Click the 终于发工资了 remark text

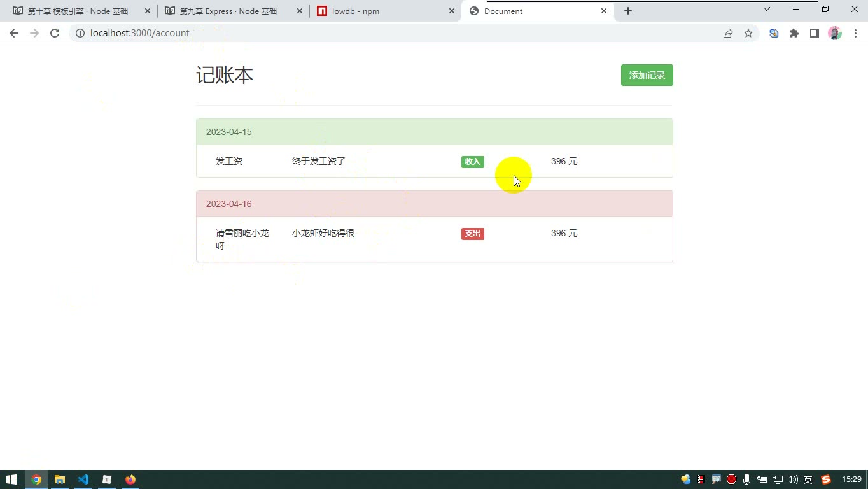click(319, 161)
